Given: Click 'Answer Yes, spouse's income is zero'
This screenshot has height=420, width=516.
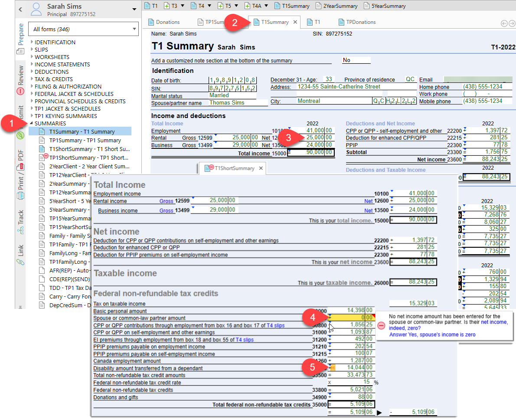Looking at the screenshot, I should (432, 335).
